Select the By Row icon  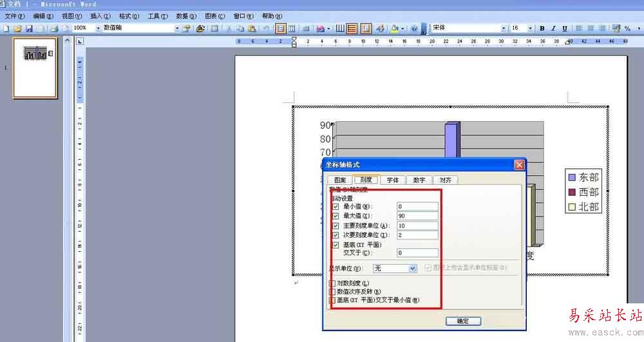tap(281, 28)
